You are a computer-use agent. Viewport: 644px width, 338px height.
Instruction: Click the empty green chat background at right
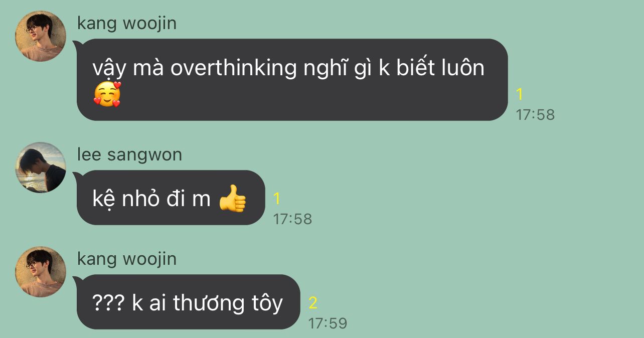click(x=502, y=226)
